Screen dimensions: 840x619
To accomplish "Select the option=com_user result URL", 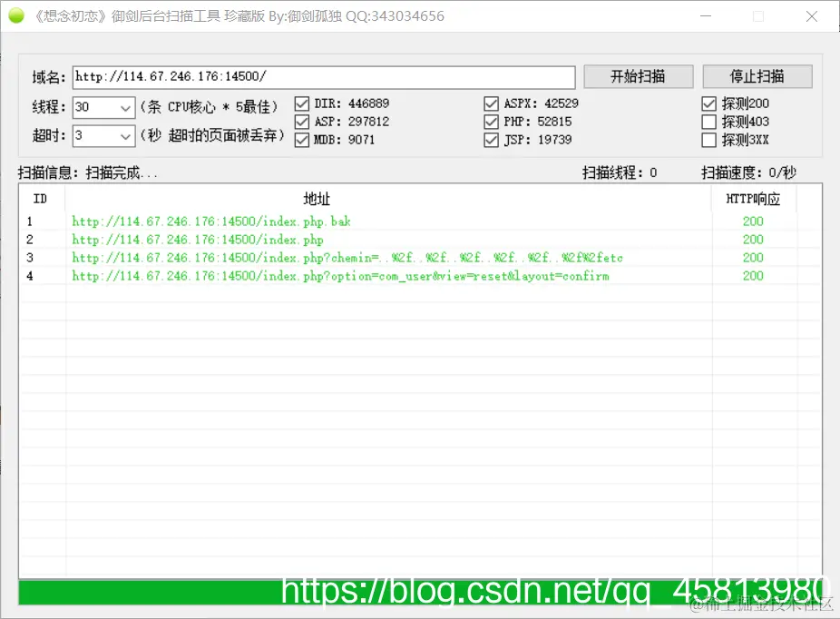I will [340, 276].
